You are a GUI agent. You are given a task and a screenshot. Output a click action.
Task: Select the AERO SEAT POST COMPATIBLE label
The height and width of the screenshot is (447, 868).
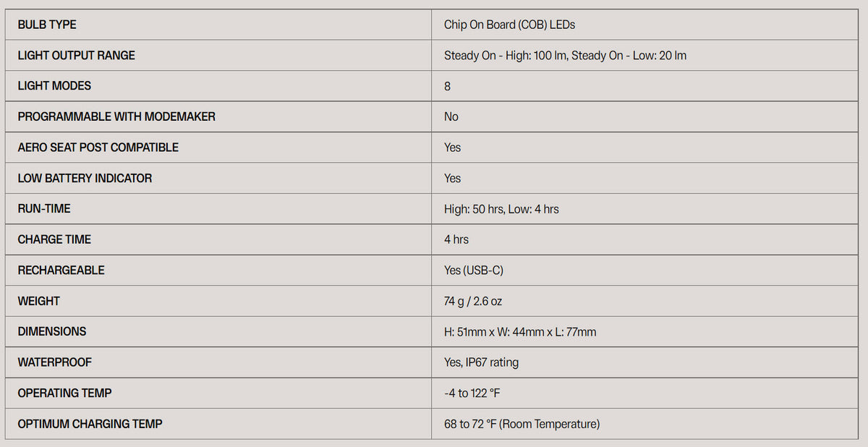click(98, 147)
